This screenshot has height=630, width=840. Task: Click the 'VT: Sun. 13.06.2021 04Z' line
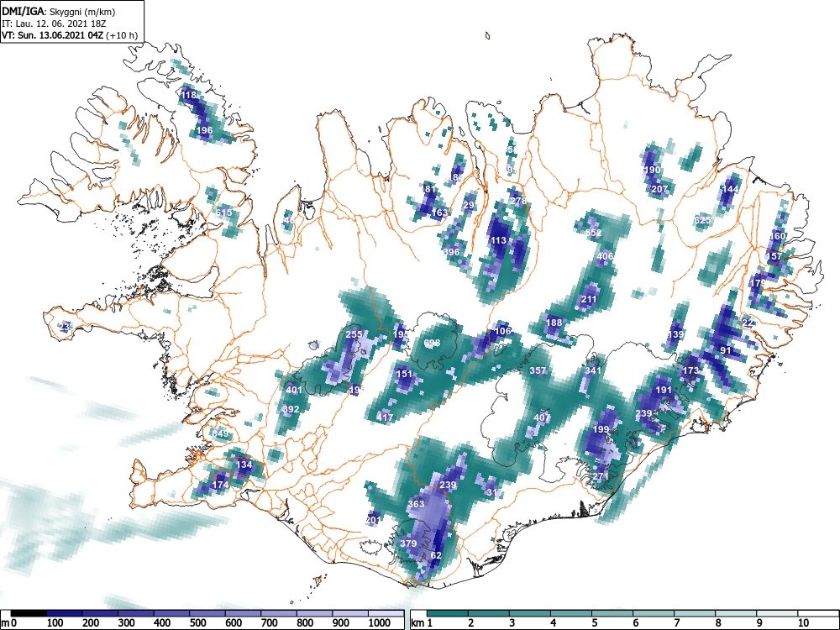pos(53,35)
